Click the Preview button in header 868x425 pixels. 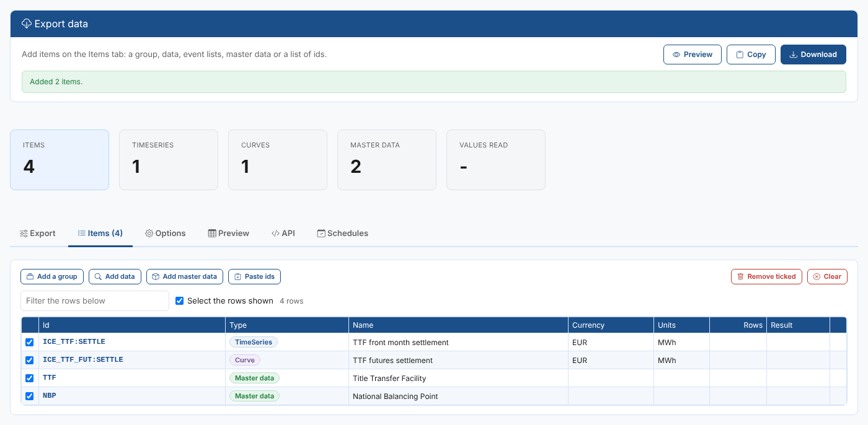point(693,55)
